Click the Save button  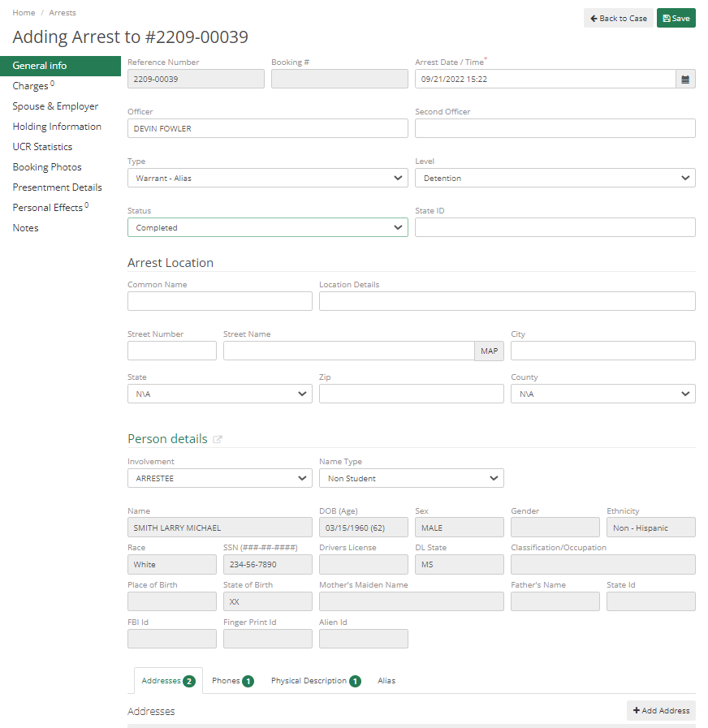tap(676, 17)
